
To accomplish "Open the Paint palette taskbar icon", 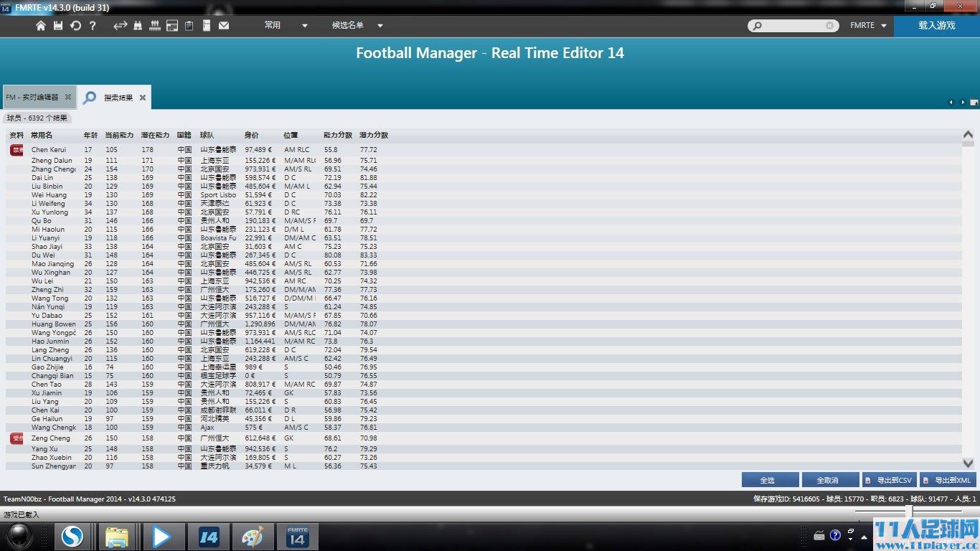I will pos(253,537).
